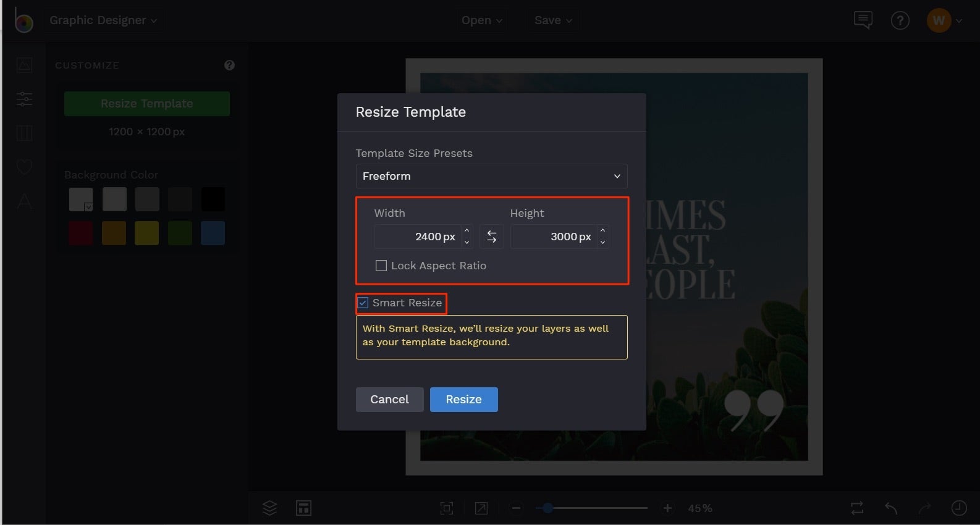Screen dimensions: 980x525
Task: Decrease width with the down arrow
Action: point(467,243)
